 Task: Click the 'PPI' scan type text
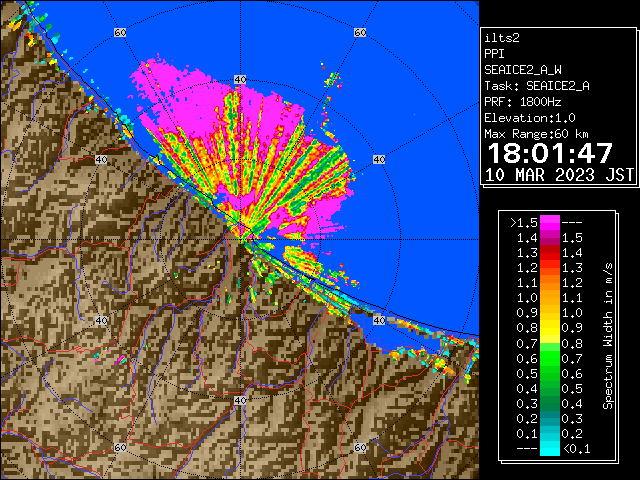coord(494,54)
